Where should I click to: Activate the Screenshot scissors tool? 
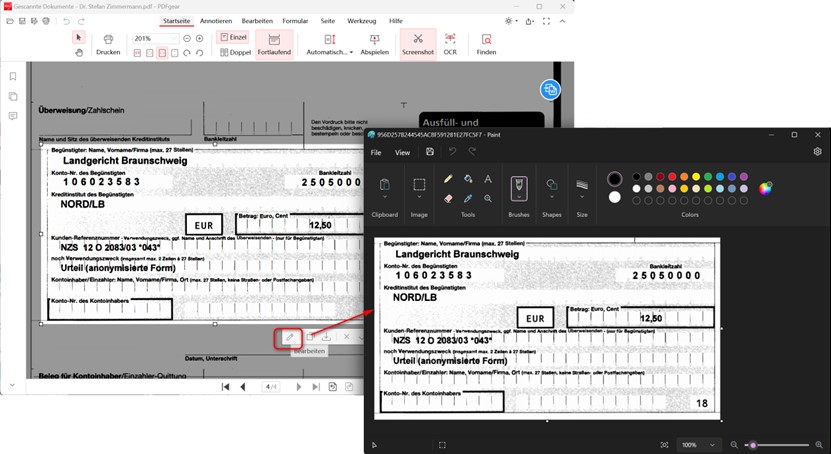(x=418, y=44)
